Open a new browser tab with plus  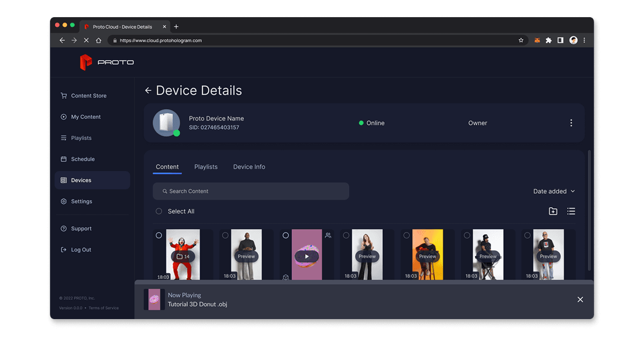(176, 27)
